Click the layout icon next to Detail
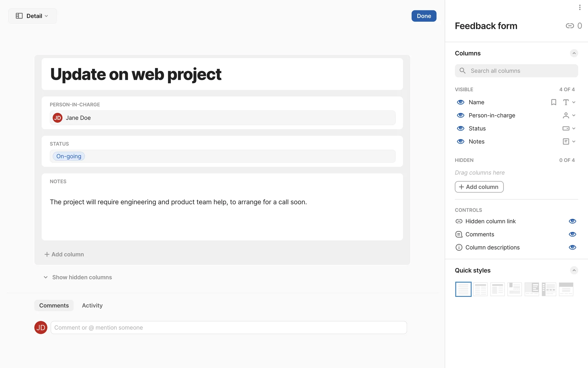This screenshot has width=588, height=368. [19, 16]
